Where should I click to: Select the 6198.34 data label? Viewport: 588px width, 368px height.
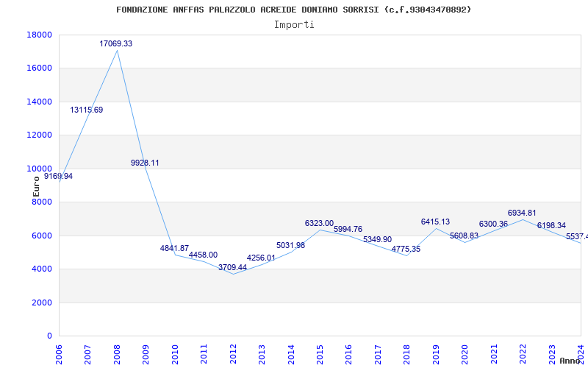pos(552,226)
